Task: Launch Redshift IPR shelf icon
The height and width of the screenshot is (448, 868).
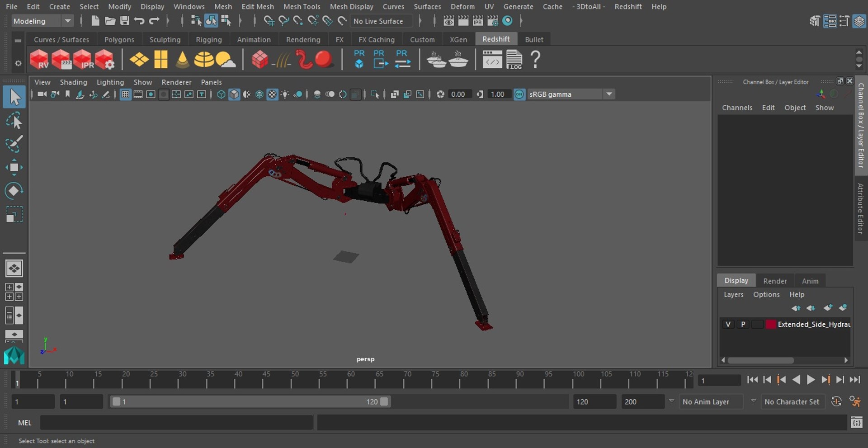Action: [83, 60]
